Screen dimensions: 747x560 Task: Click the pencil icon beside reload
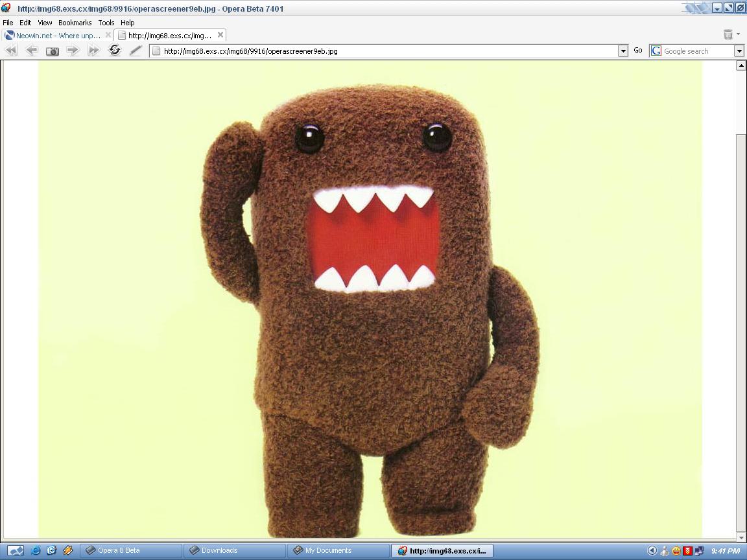[136, 51]
